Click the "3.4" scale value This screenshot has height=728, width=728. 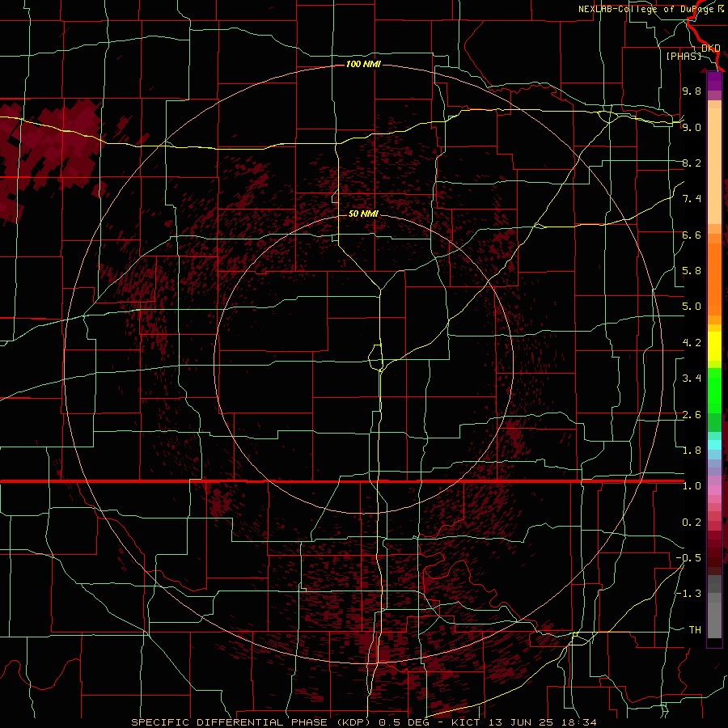[x=692, y=379]
